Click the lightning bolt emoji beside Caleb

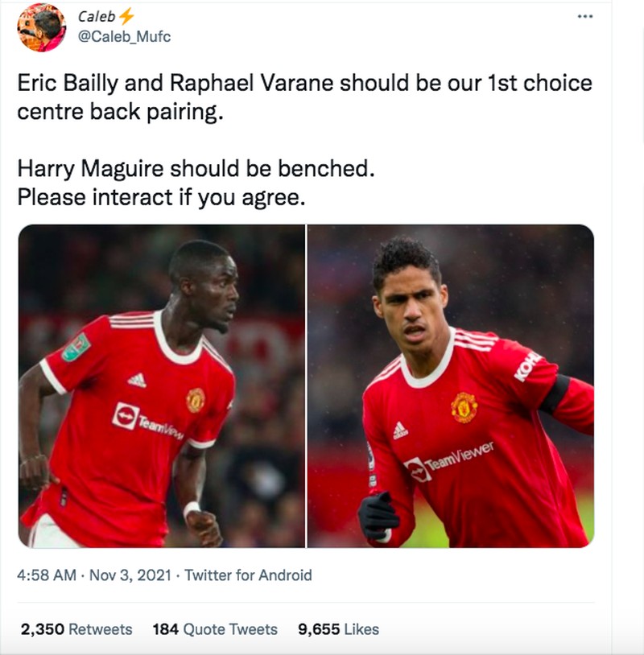[x=126, y=15]
